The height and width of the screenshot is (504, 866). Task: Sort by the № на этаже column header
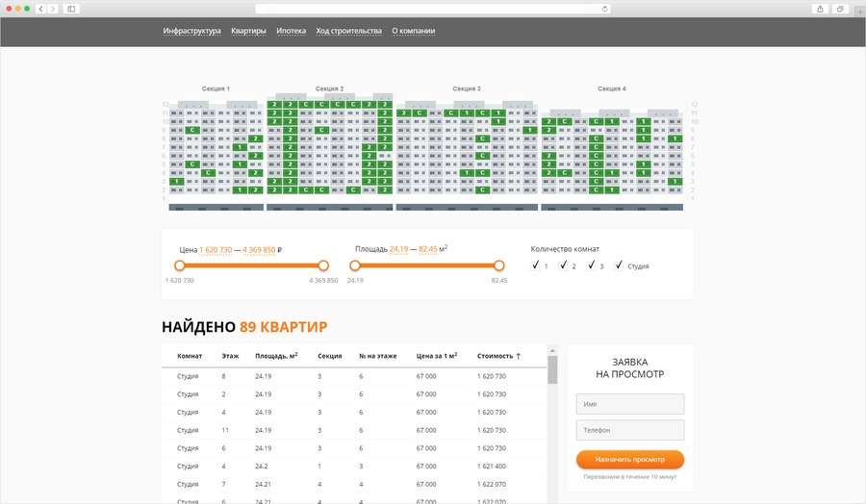[378, 356]
